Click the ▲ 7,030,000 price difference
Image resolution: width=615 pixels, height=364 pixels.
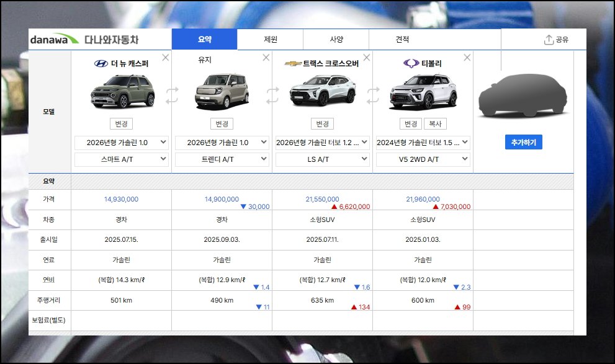coord(451,206)
